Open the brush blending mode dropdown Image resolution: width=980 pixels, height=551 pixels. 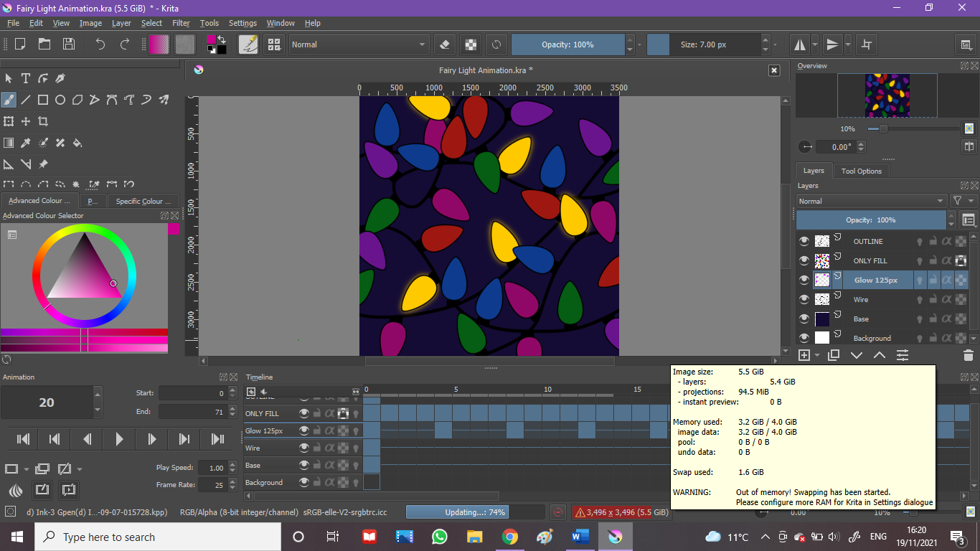358,44
